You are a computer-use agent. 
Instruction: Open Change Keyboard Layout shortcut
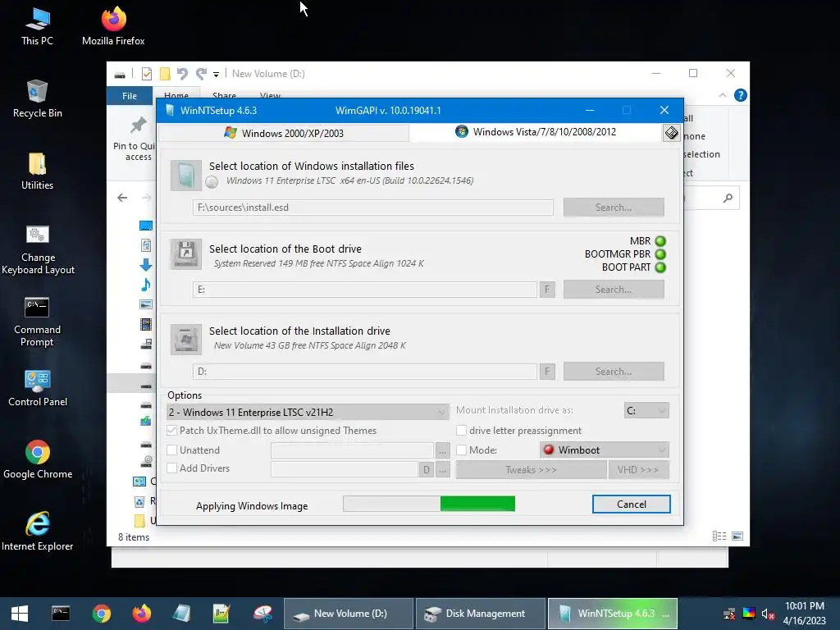coord(38,249)
